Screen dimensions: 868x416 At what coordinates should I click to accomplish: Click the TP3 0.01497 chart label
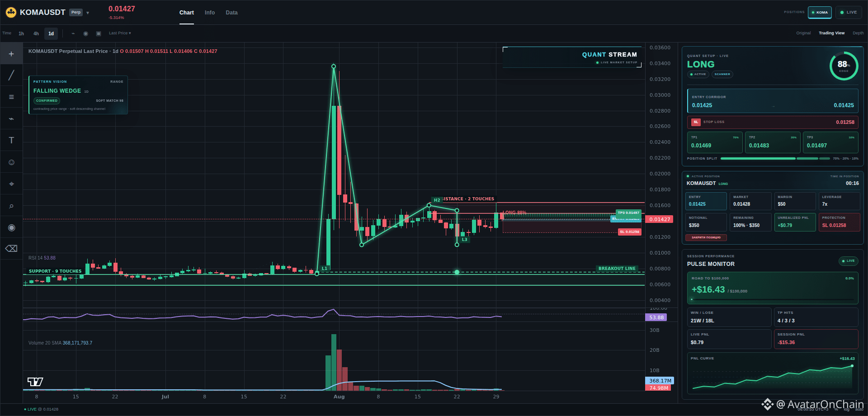click(628, 213)
